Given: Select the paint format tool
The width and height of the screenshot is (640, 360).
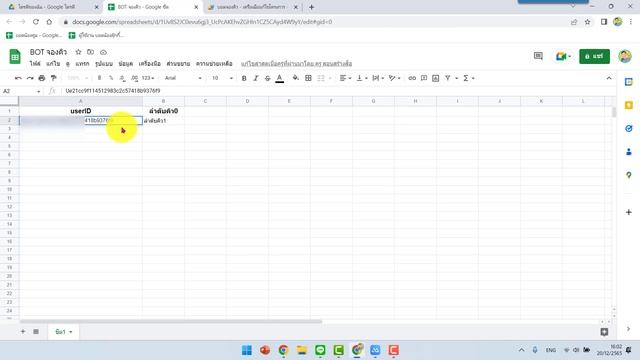Looking at the screenshot, I should (53, 78).
